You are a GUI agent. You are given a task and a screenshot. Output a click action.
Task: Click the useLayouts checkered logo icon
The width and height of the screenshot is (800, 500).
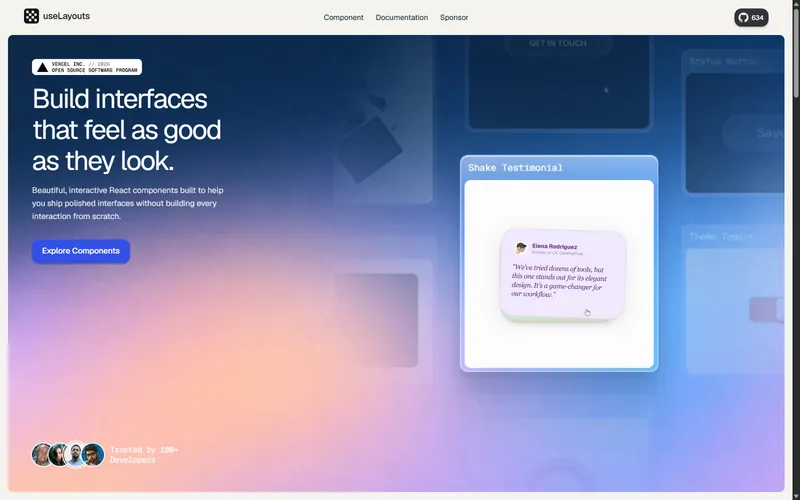(31, 16)
